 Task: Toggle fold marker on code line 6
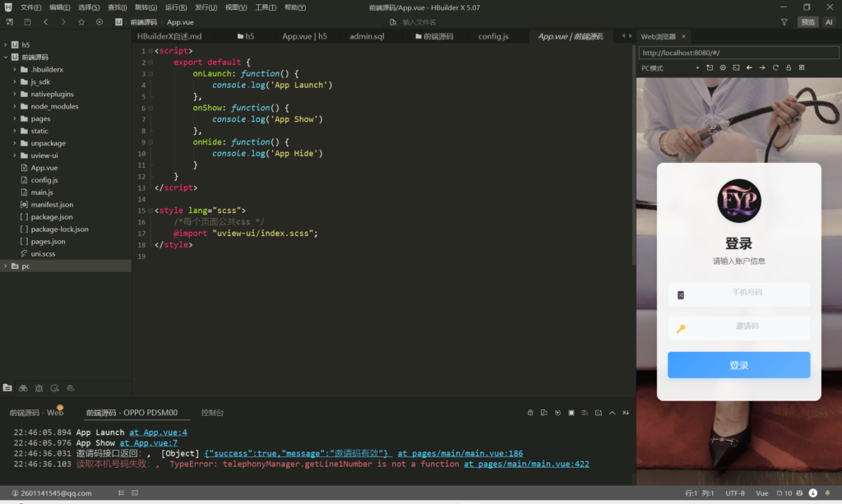(150, 108)
